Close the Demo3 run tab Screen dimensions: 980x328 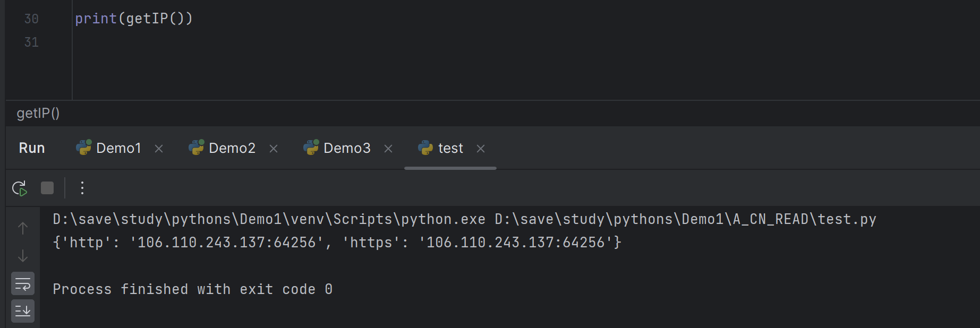[388, 149]
